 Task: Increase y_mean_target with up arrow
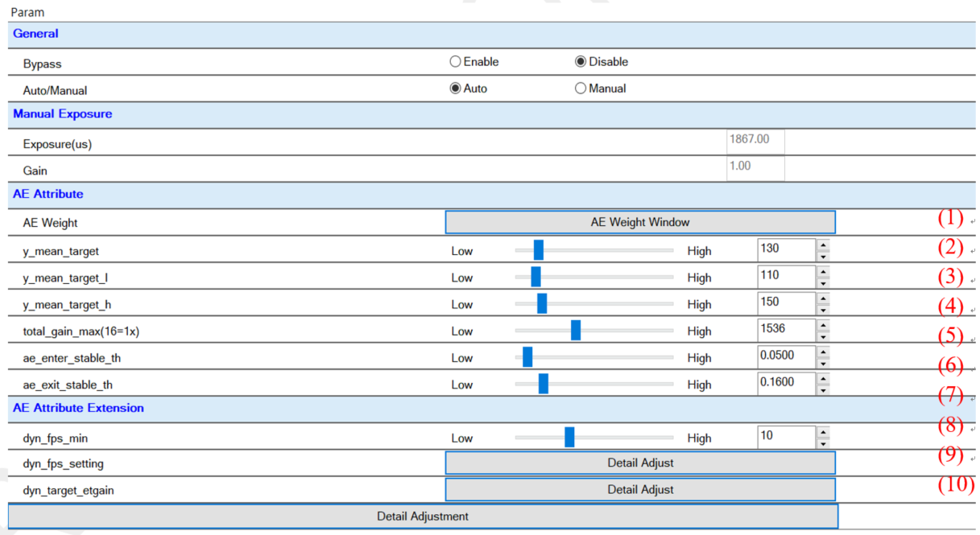(822, 245)
